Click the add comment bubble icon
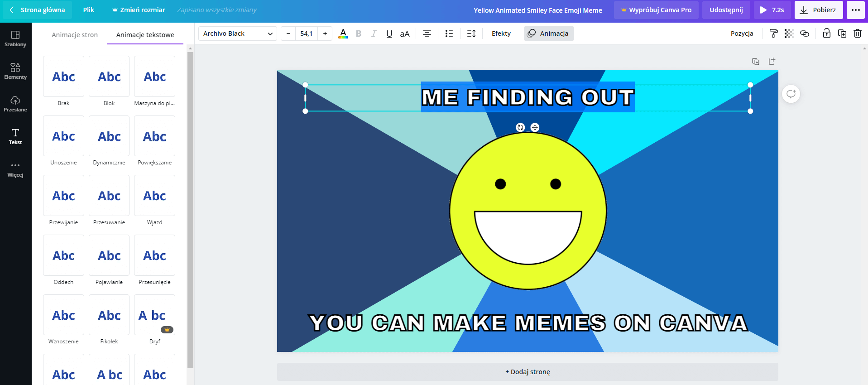This screenshot has width=868, height=385. (x=791, y=94)
